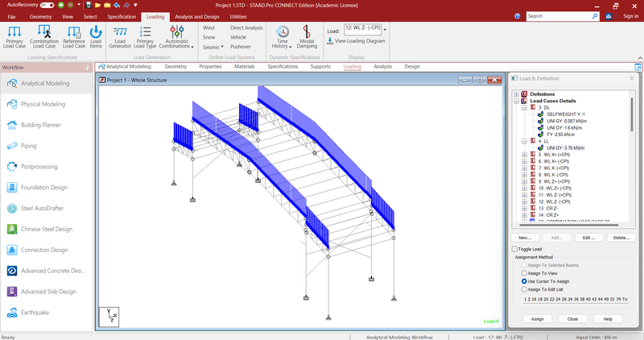Viewport: 644px width, 340px height.
Task: Collapse Load Cases Details node
Action: click(516, 101)
